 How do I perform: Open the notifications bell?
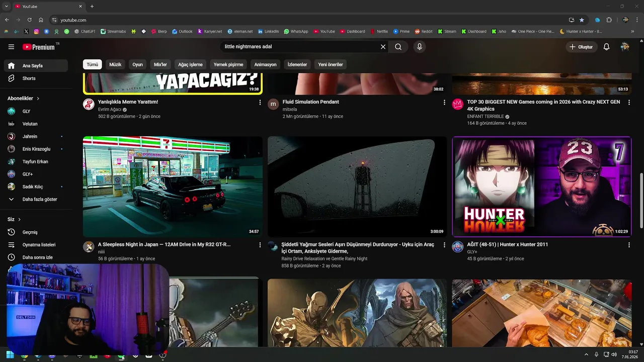click(606, 47)
